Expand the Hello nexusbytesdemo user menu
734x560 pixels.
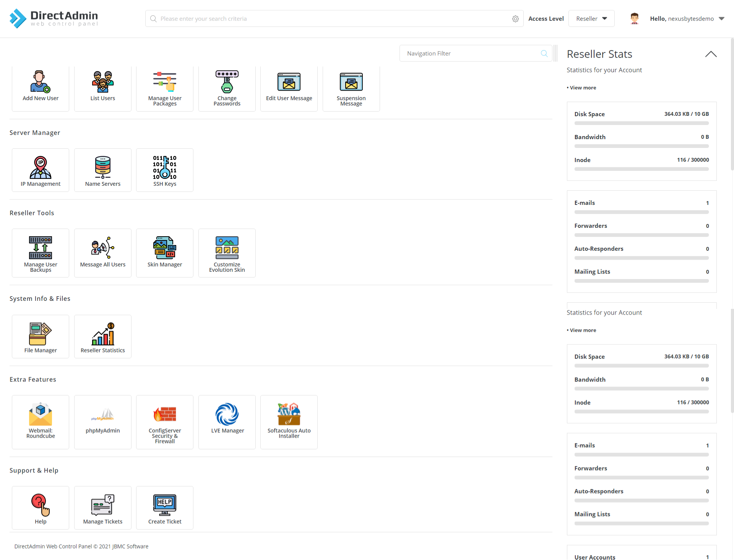click(687, 19)
